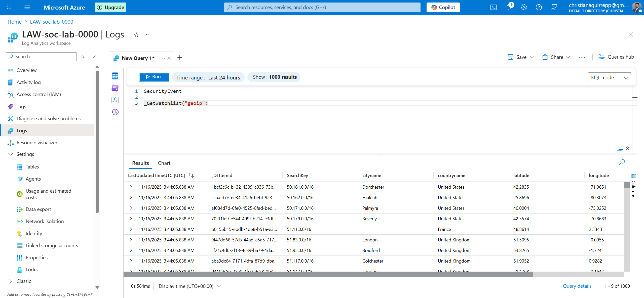Expand the Display time UTC dropdown
The height and width of the screenshot is (298, 644).
point(218,286)
